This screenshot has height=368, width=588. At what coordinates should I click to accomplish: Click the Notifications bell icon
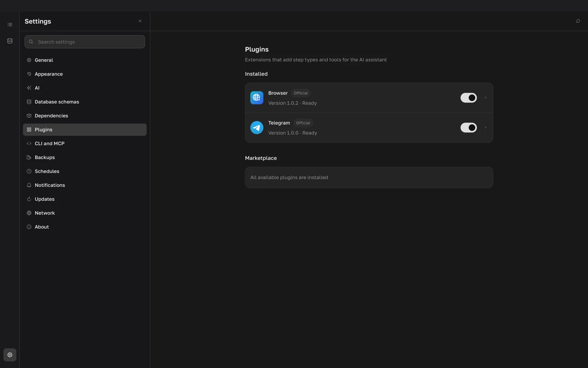click(29, 185)
